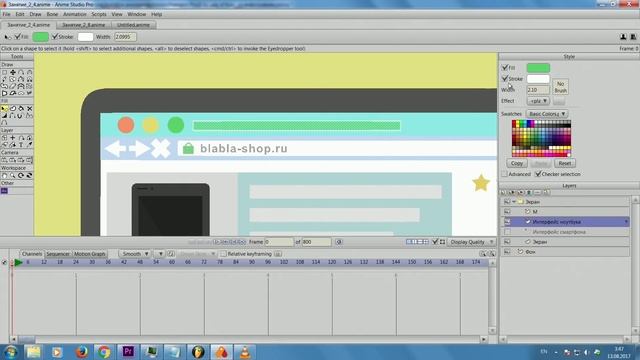Toggle the Fill checkbox in the top toolbar
Screen dimensions: 640x360
coord(18,37)
